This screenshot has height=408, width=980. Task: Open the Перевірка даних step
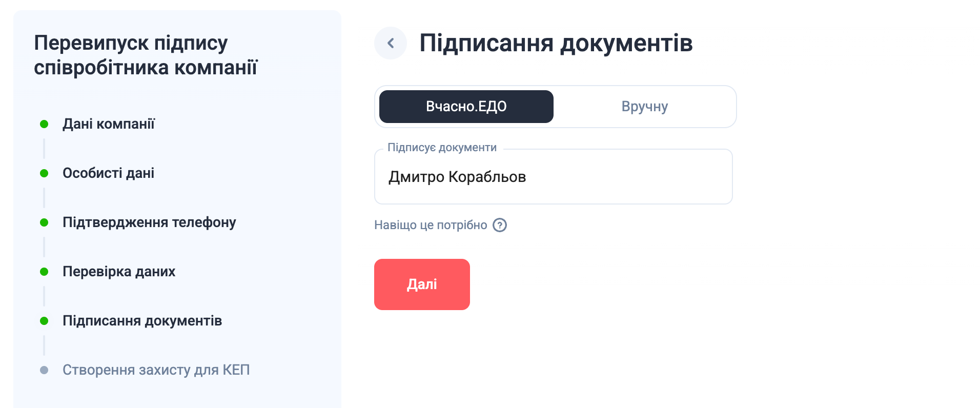coord(119,272)
